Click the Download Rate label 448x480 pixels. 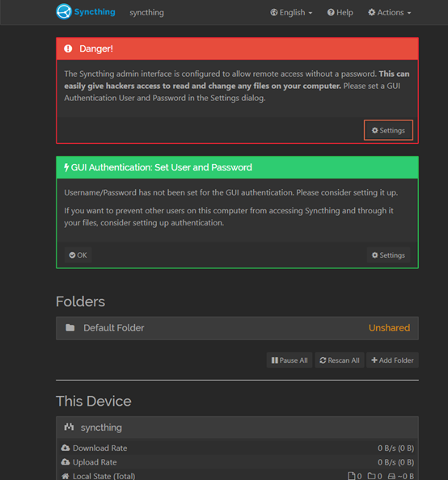coord(100,448)
